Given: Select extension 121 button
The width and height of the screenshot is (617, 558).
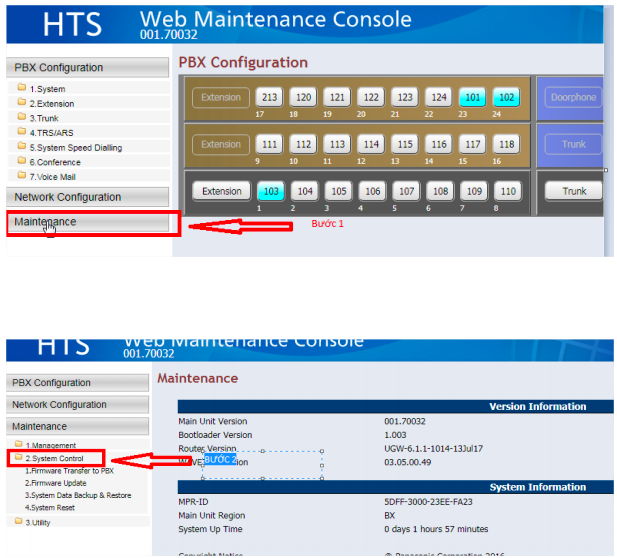Looking at the screenshot, I should click(x=337, y=97).
